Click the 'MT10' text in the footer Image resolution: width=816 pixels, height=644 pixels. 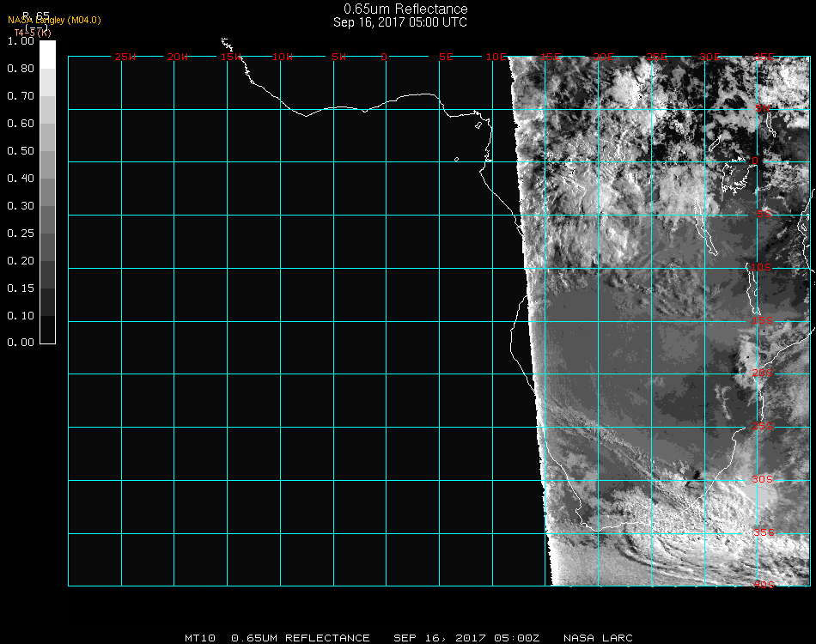(x=199, y=638)
